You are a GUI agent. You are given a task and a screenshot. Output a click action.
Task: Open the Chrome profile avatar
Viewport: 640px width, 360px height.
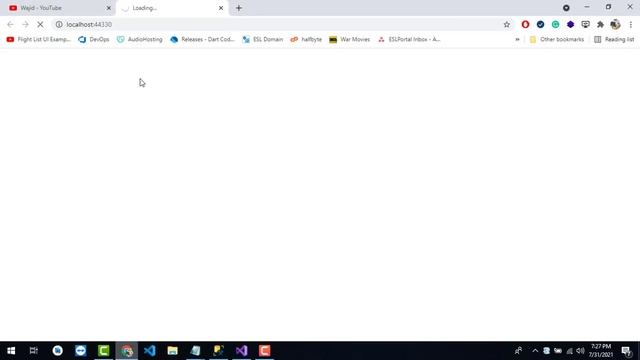pos(615,24)
